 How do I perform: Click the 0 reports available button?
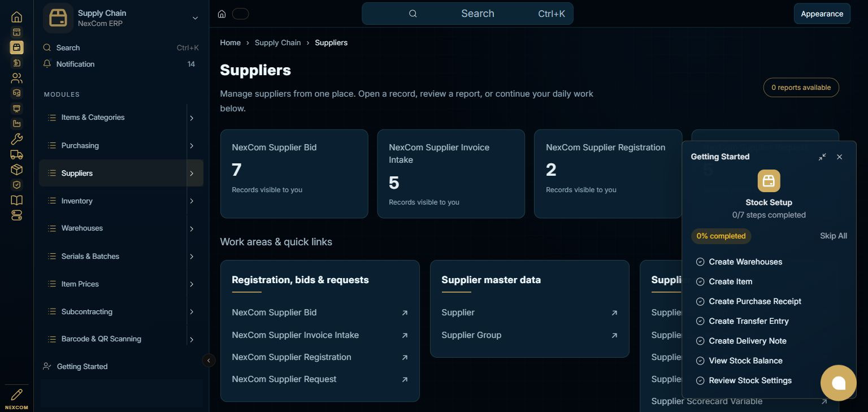pyautogui.click(x=801, y=88)
